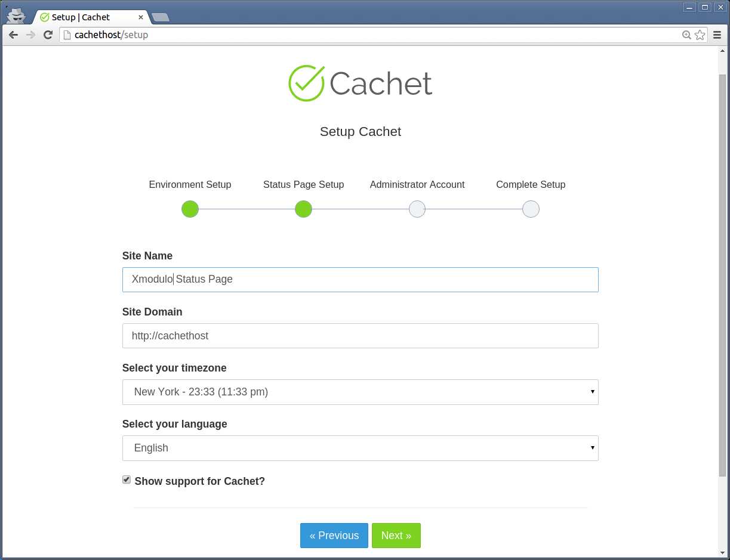Click the browser back arrow
The height and width of the screenshot is (560, 730).
coord(13,35)
